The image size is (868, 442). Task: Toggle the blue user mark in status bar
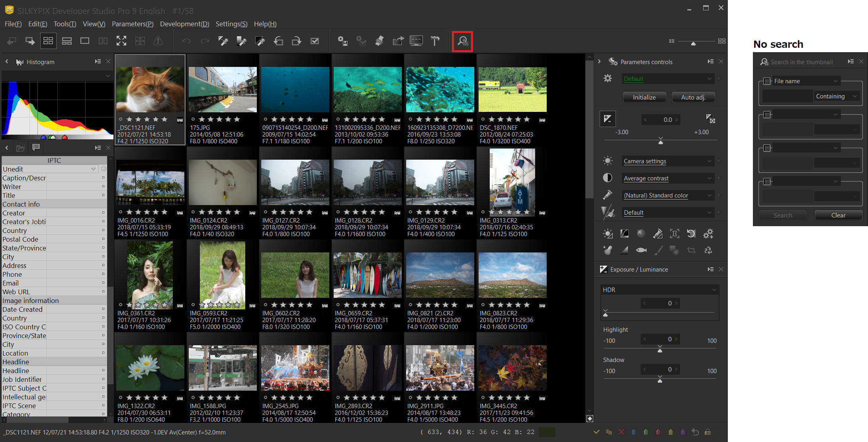tap(633, 432)
